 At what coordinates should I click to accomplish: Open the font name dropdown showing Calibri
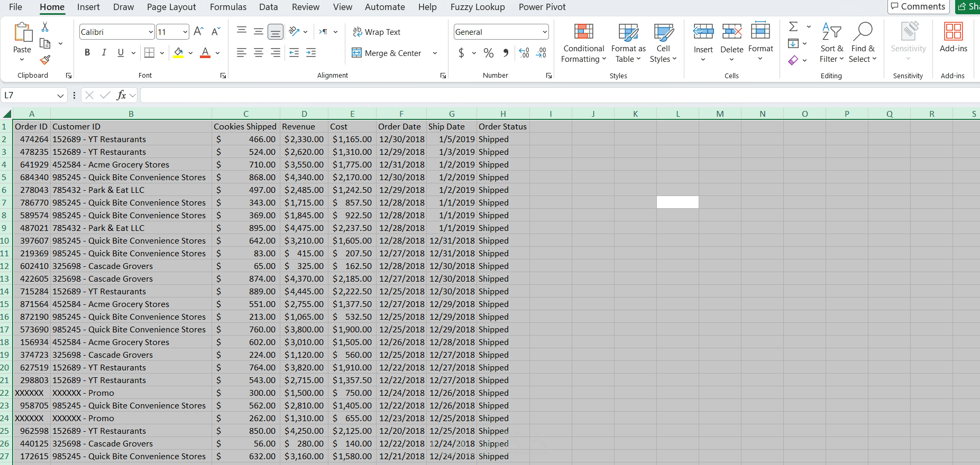point(151,32)
